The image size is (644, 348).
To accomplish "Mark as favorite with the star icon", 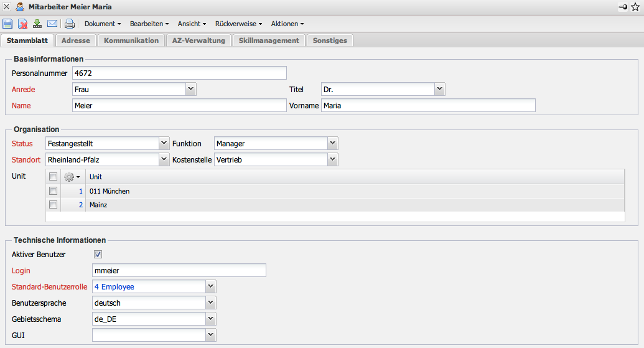I will click(x=635, y=6).
